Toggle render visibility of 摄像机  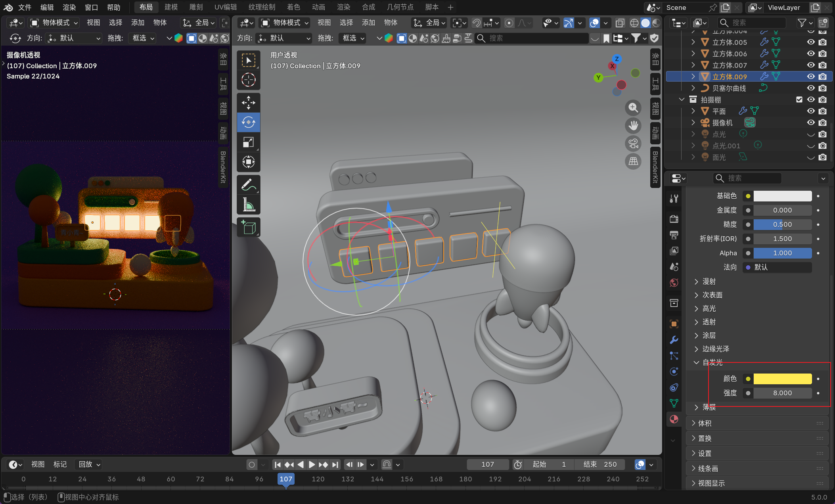pyautogui.click(x=823, y=123)
